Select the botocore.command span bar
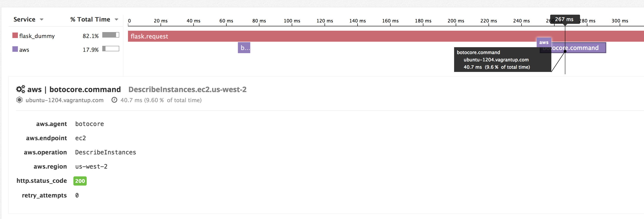Image resolution: width=644 pixels, height=219 pixels. (573, 48)
